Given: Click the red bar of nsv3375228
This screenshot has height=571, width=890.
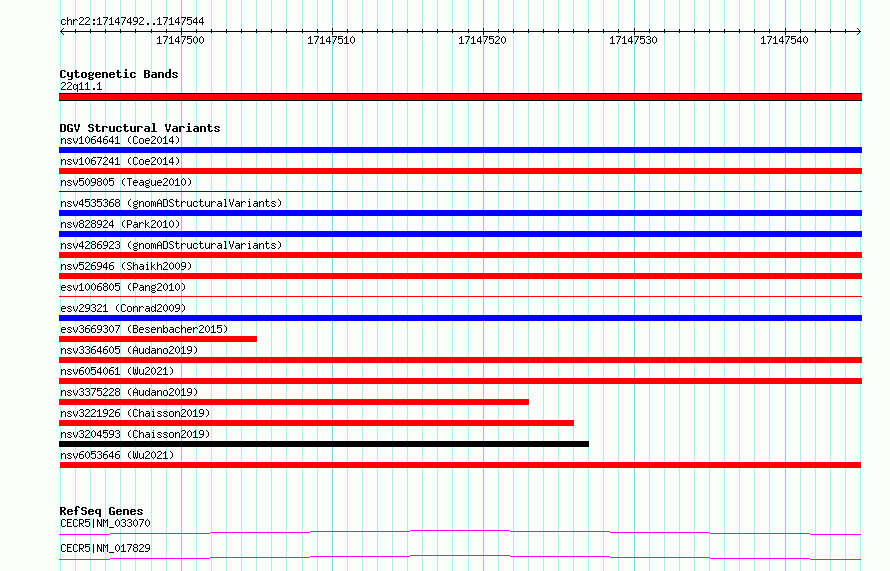Looking at the screenshot, I should pos(294,402).
